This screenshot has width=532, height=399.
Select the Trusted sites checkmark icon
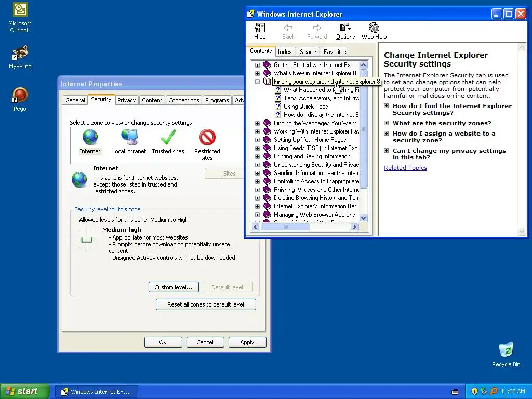click(168, 137)
